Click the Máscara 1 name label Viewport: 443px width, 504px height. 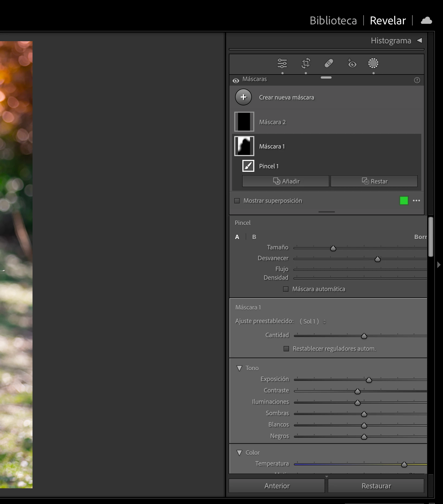(x=272, y=146)
